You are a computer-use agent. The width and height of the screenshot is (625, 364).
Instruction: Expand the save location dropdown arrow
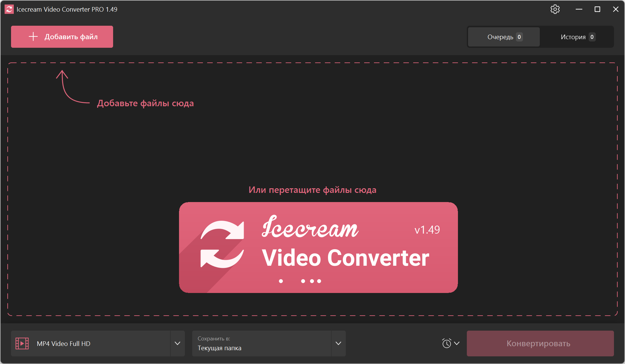click(x=338, y=343)
